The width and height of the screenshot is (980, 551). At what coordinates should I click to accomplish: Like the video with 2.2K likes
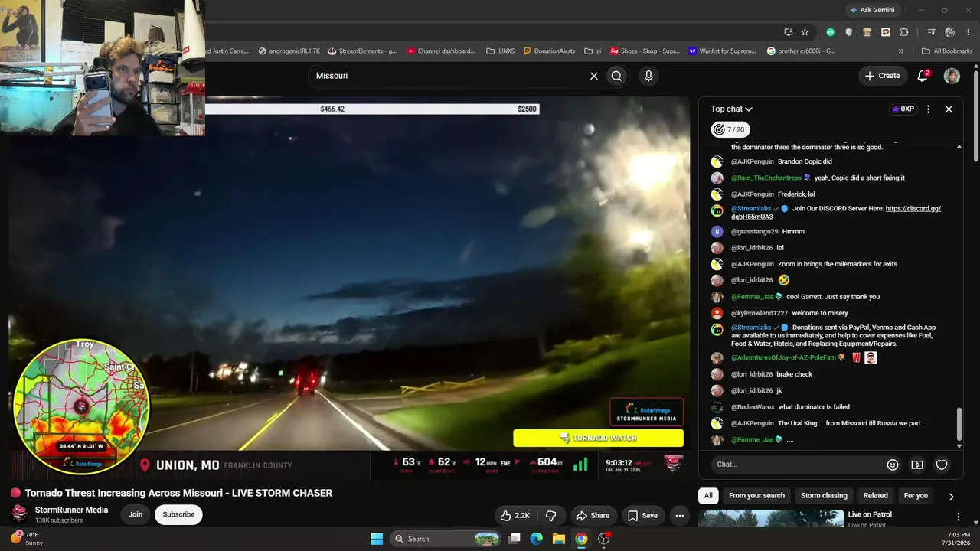tap(514, 516)
